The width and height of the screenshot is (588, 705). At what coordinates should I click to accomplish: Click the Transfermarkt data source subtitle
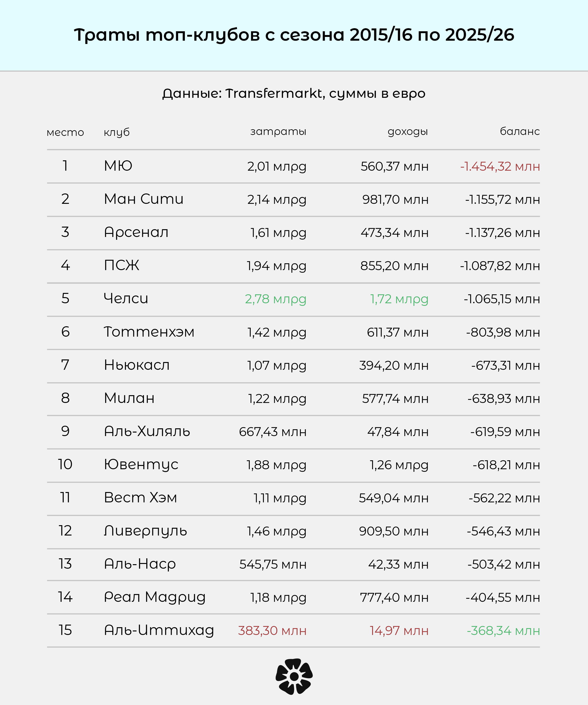tap(294, 94)
